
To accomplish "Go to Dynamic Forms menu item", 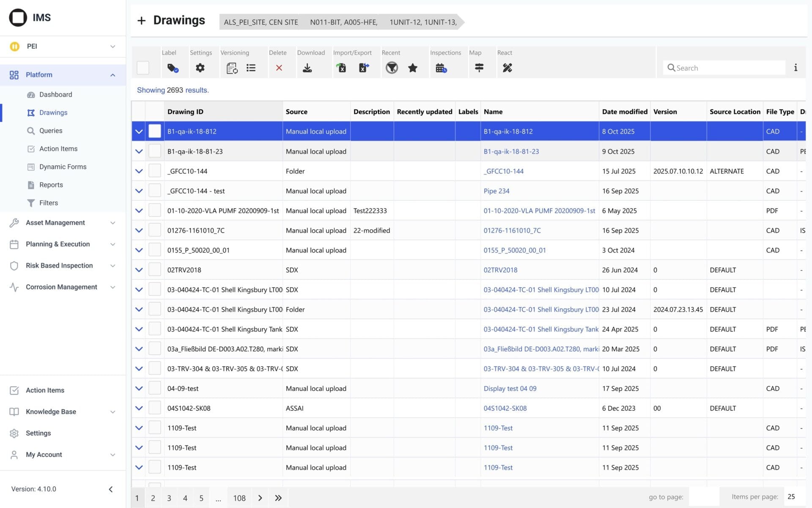I will click(63, 167).
